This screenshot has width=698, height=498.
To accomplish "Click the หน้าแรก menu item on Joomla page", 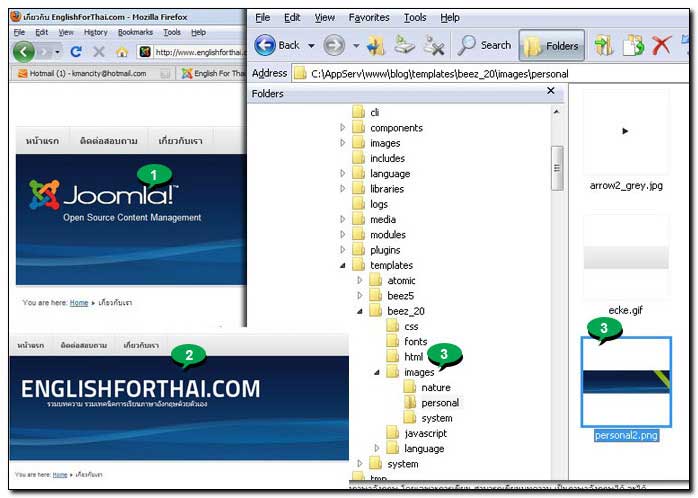I will click(42, 141).
